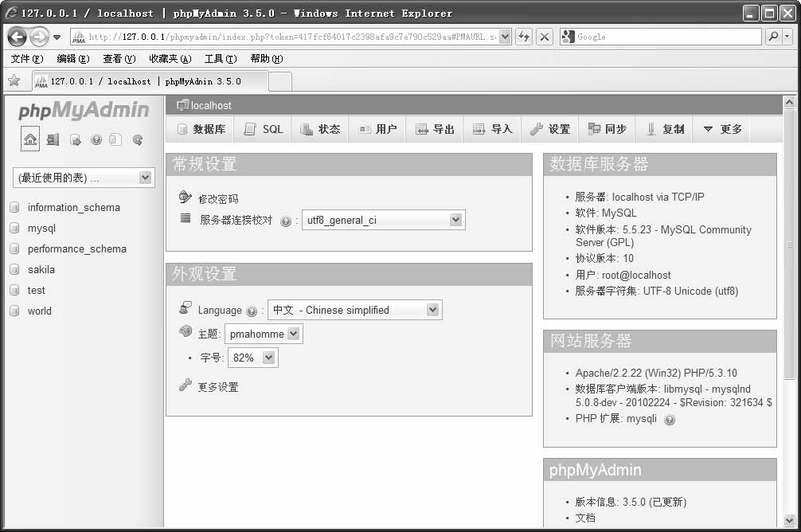The height and width of the screenshot is (532, 801).
Task: Click the search magnifier icon
Action: [x=773, y=37]
